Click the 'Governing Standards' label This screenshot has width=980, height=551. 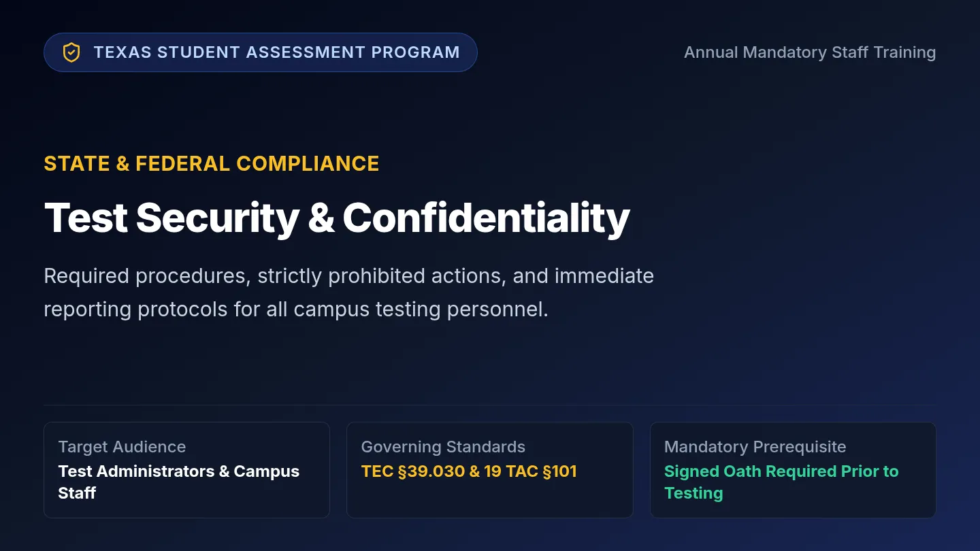pos(443,447)
